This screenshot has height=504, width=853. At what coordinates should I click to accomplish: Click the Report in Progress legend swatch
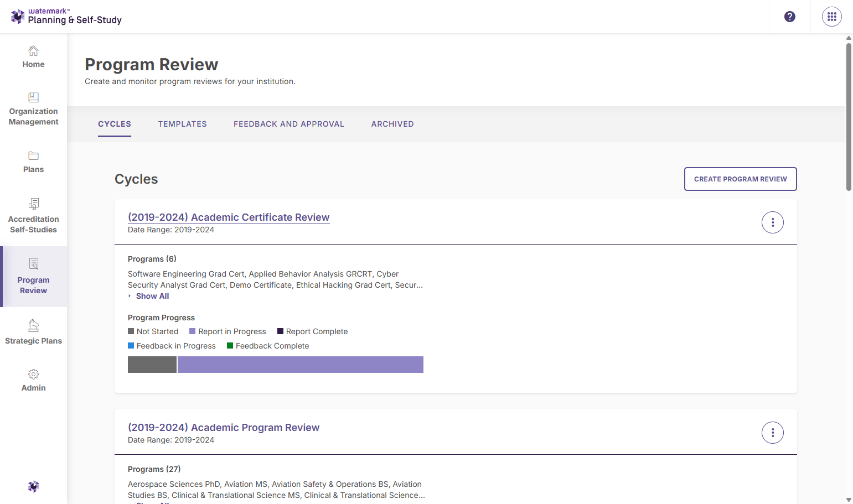(x=193, y=331)
